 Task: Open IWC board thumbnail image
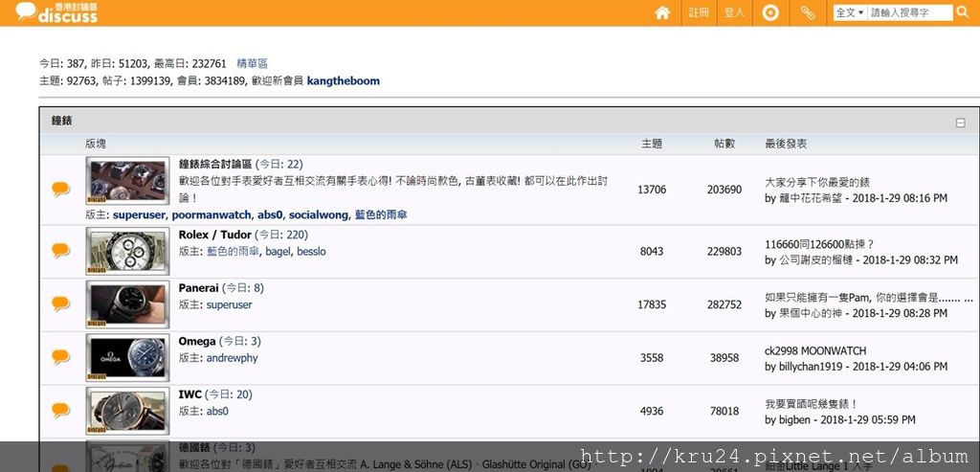click(127, 411)
